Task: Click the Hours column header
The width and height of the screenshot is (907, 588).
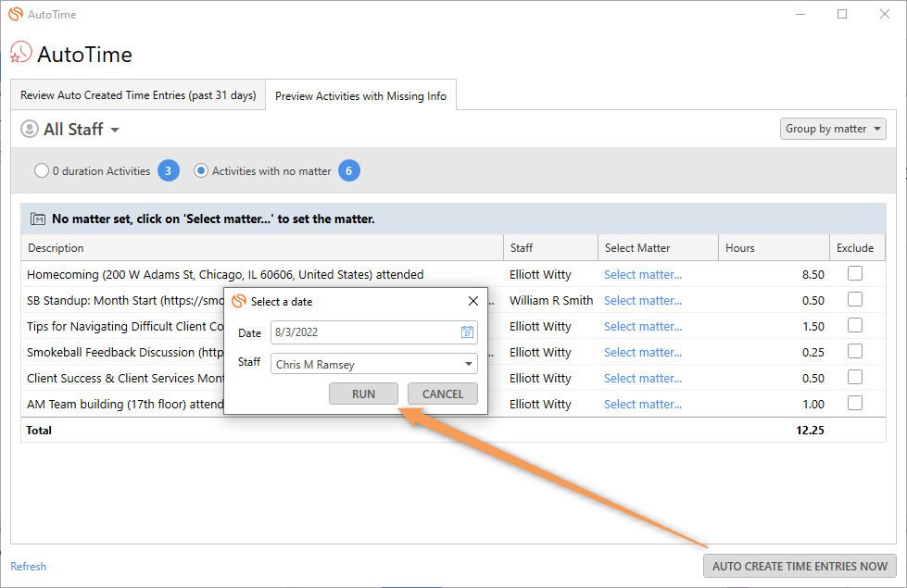Action: point(774,247)
